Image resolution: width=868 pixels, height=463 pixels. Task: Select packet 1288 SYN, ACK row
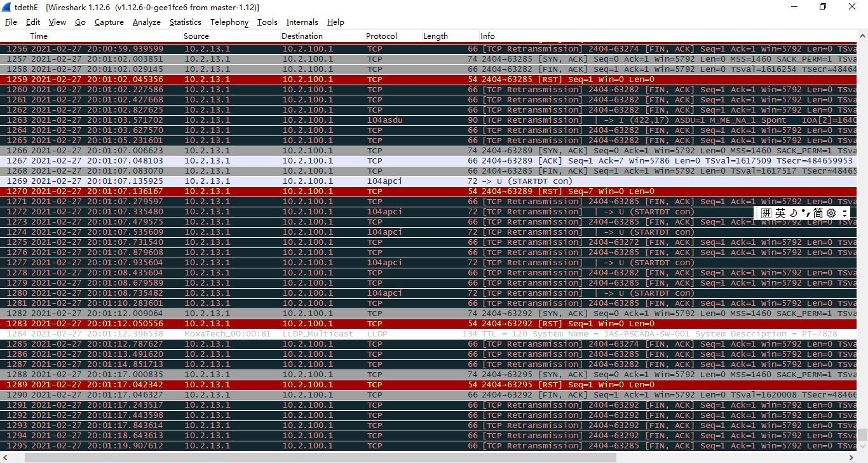[428, 375]
